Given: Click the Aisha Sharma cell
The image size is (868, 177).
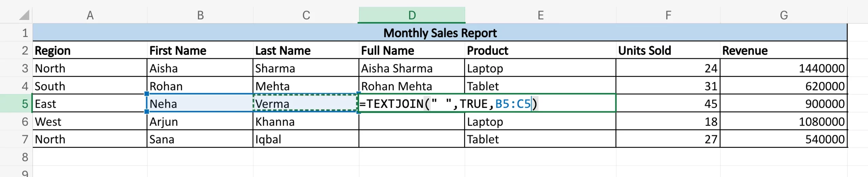Looking at the screenshot, I should pyautogui.click(x=411, y=68).
